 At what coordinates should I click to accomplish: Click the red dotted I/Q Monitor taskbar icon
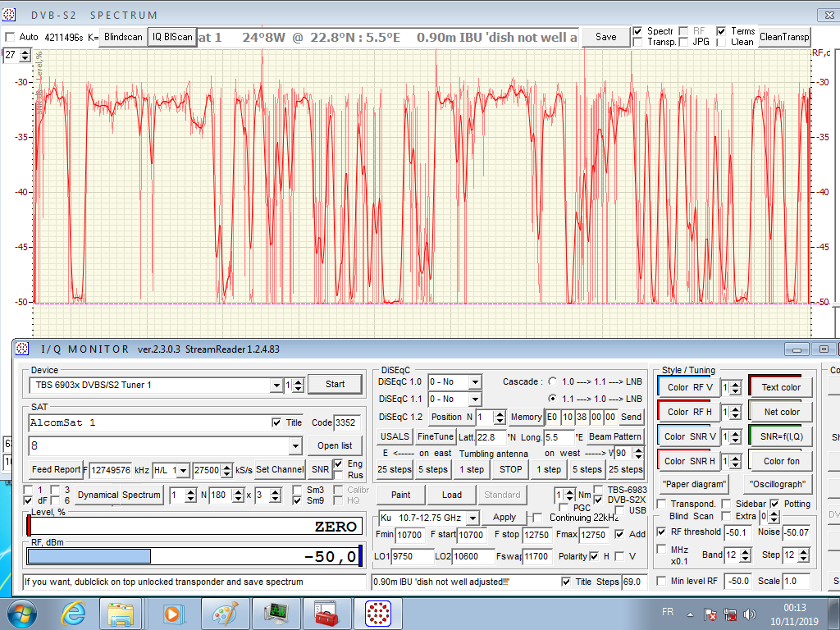pyautogui.click(x=377, y=613)
